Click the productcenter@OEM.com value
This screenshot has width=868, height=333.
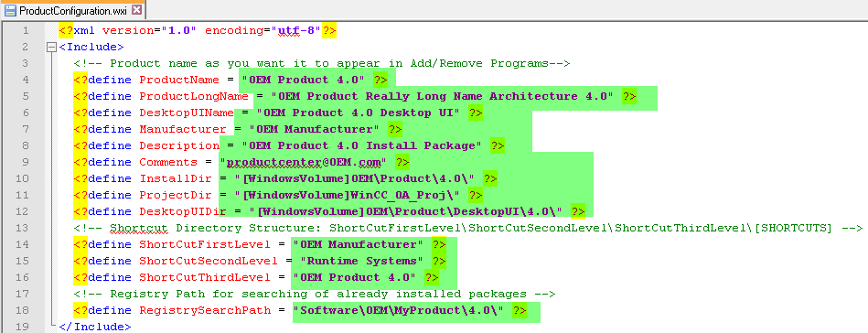[304, 162]
